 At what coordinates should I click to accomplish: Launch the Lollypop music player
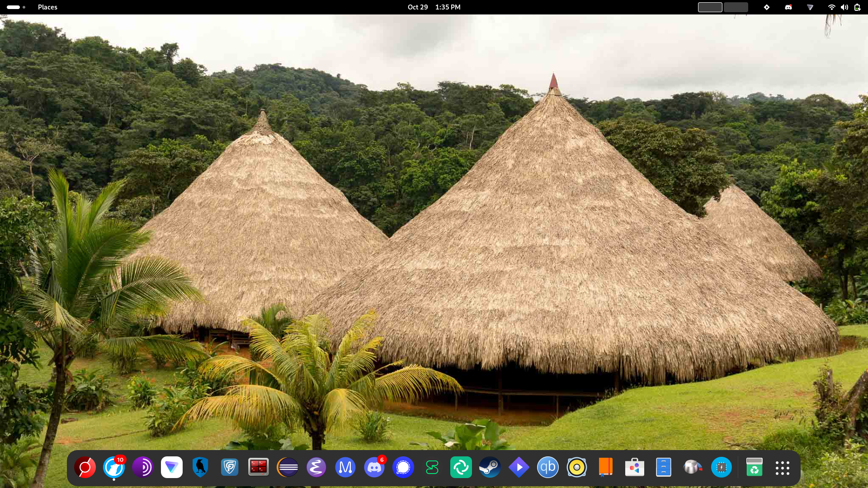[577, 467]
